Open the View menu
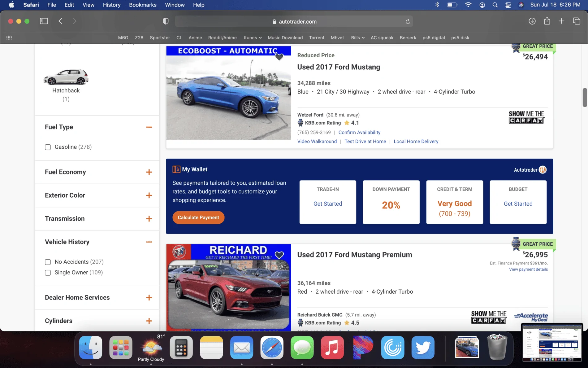The height and width of the screenshot is (368, 588). click(89, 5)
